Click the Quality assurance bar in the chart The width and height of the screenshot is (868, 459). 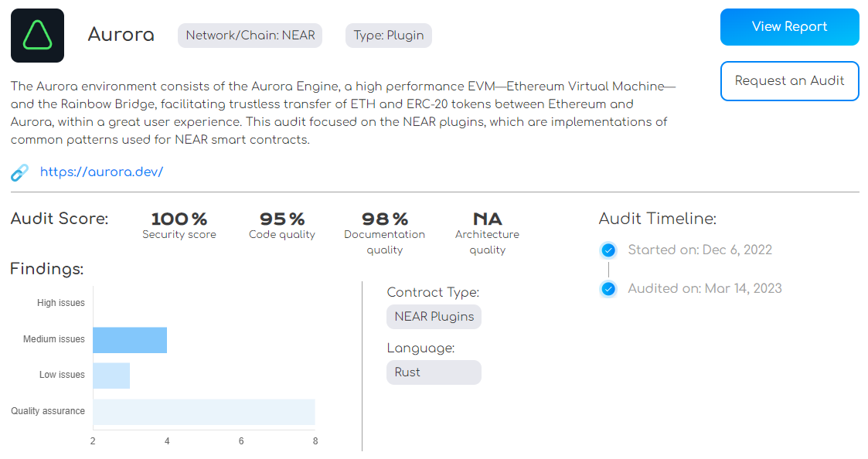click(203, 411)
